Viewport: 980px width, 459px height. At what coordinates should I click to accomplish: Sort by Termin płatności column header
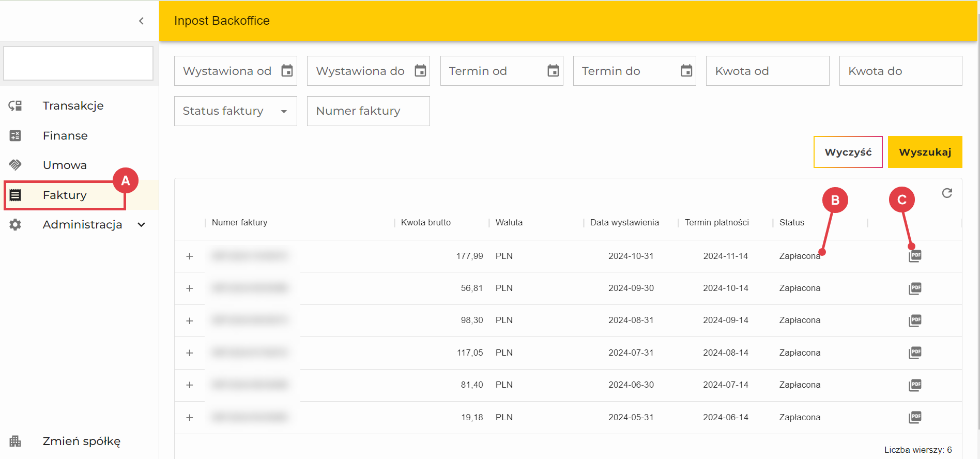(717, 222)
